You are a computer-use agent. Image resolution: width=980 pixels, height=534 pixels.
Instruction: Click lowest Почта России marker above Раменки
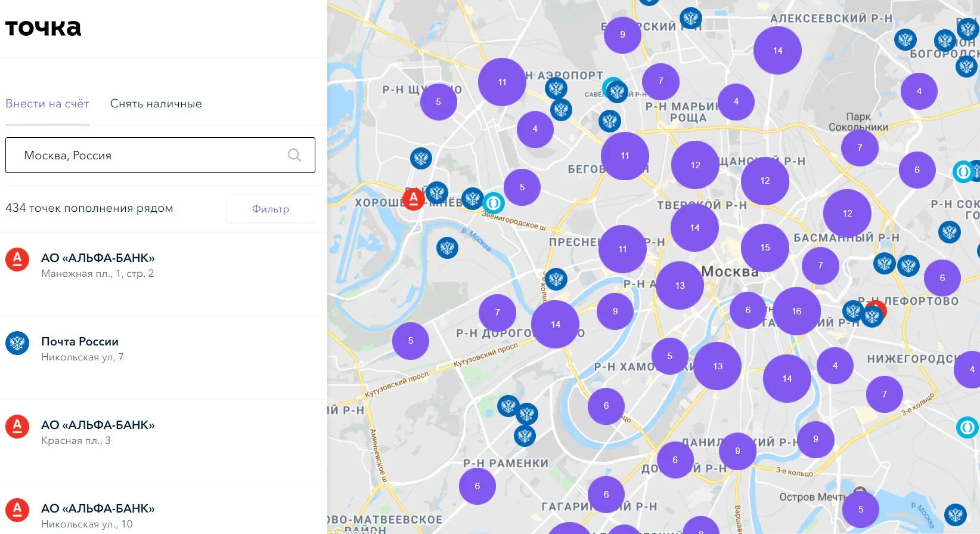pyautogui.click(x=525, y=436)
